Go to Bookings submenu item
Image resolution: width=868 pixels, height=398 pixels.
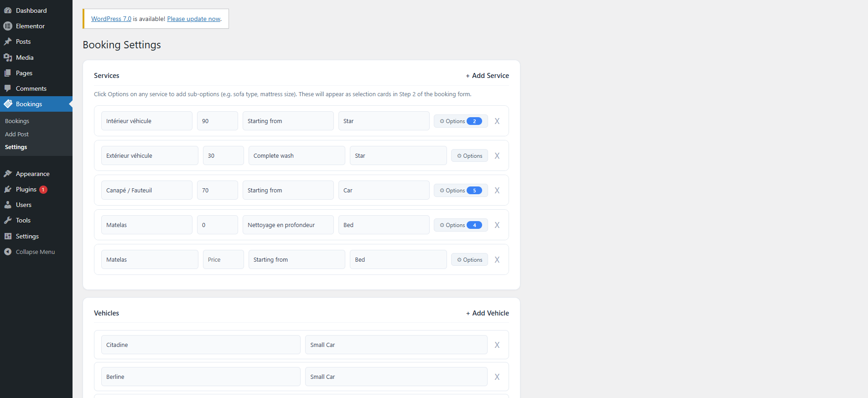[x=17, y=121]
